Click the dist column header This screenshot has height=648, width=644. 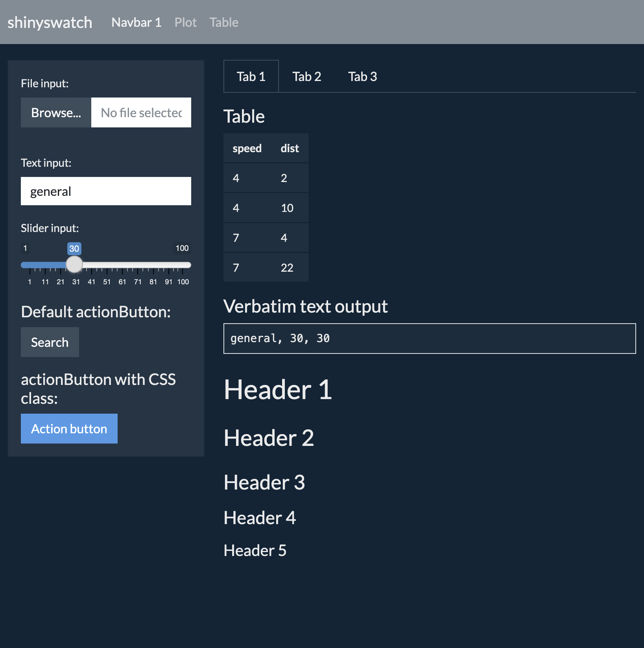click(x=290, y=149)
